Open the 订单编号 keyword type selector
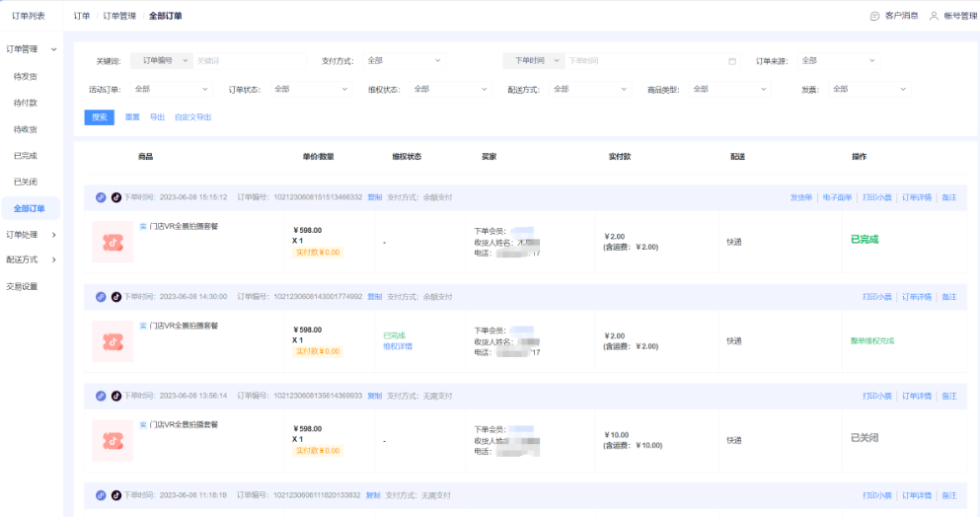 (x=158, y=61)
